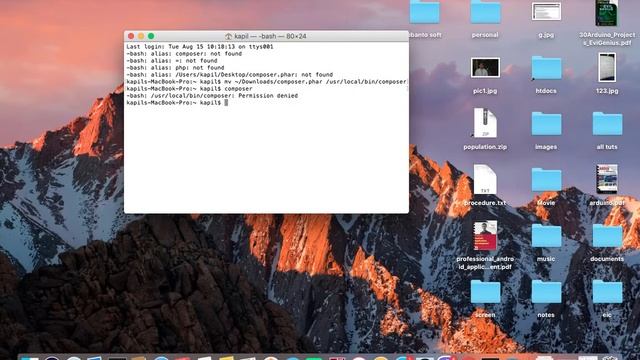This screenshot has height=360, width=640.
Task: Click the 'alias: =: not found' line
Action: 172,60
